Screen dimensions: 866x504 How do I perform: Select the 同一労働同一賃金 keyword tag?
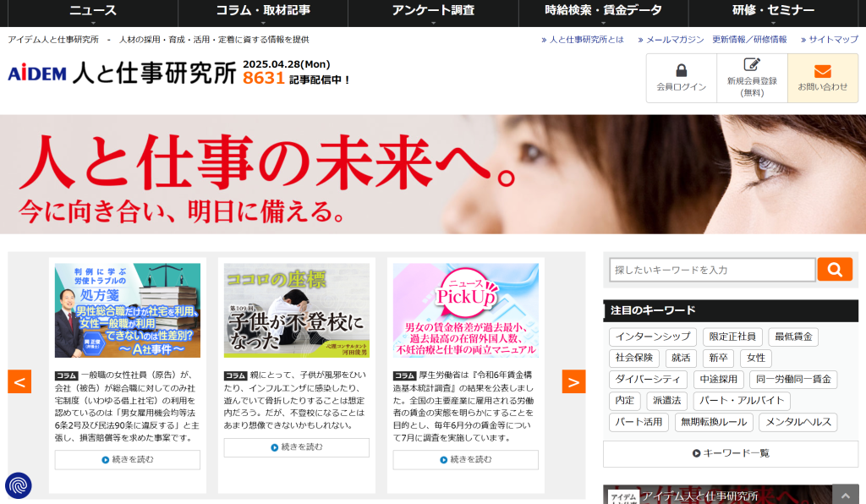(793, 380)
